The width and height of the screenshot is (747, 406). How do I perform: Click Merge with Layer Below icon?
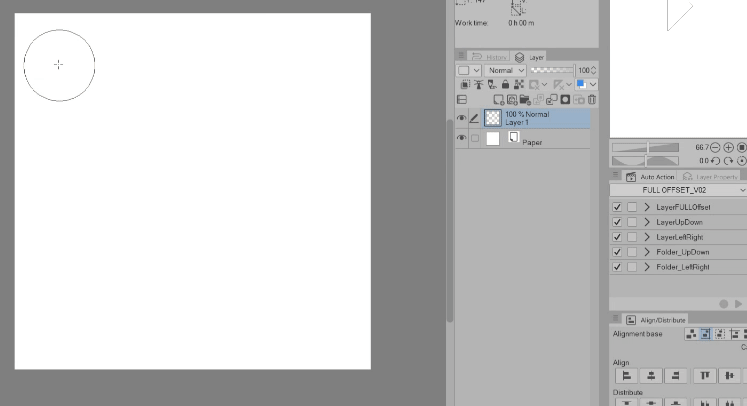click(552, 100)
